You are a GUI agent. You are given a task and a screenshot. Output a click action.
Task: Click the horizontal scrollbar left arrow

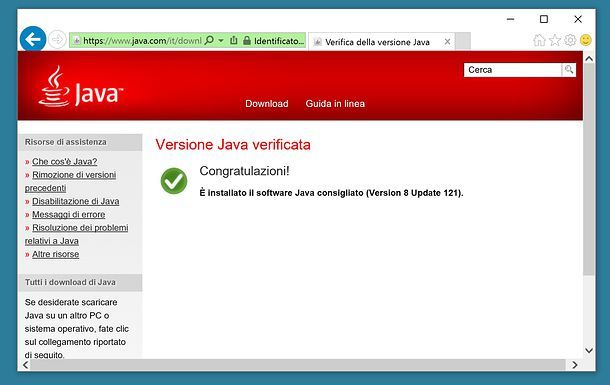pyautogui.click(x=26, y=365)
